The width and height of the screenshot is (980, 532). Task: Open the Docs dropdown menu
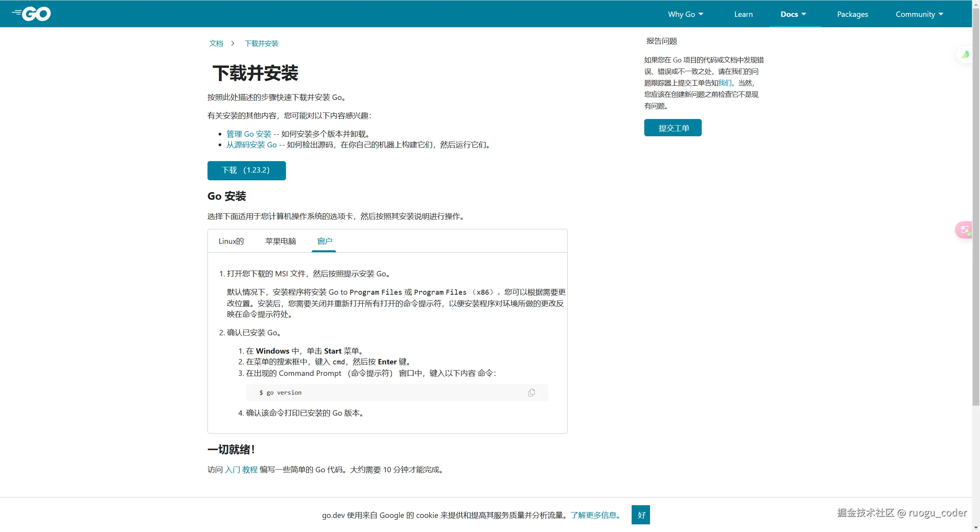click(x=793, y=14)
